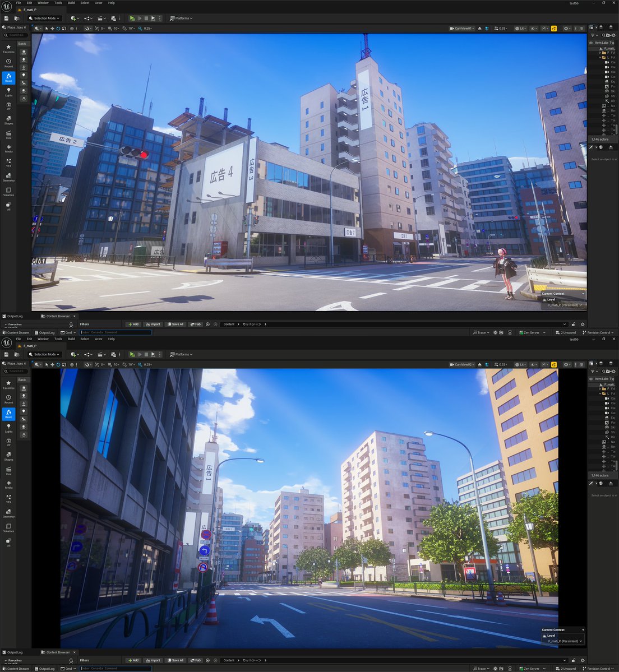Open Platforms dropdown in top editor
The image size is (619, 672).
coord(181,18)
